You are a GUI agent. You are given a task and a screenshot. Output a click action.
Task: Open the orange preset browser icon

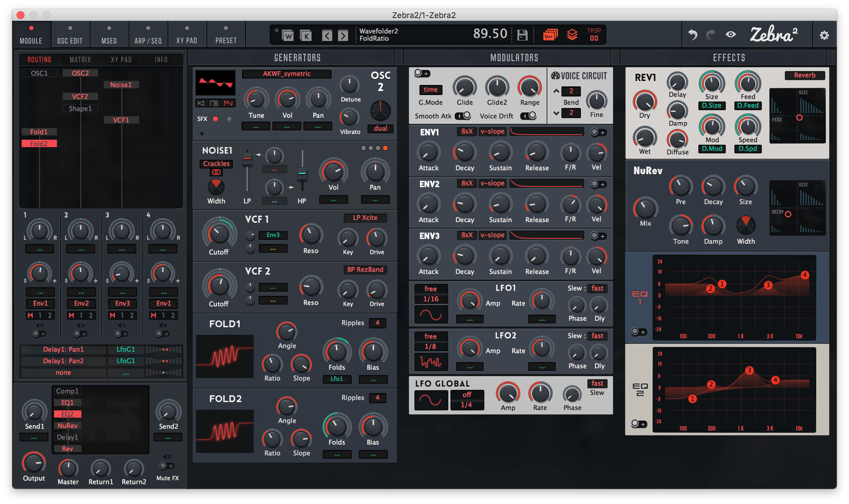coord(550,35)
